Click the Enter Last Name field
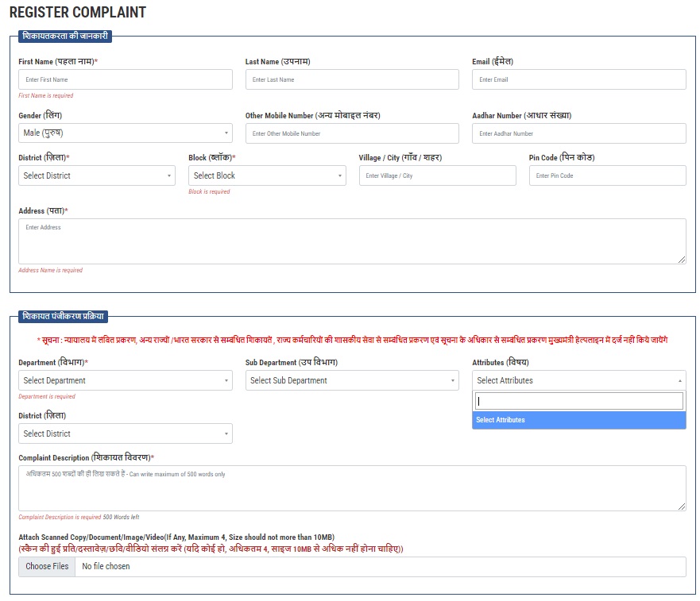Viewport: 700px width, 601px height. coord(352,79)
